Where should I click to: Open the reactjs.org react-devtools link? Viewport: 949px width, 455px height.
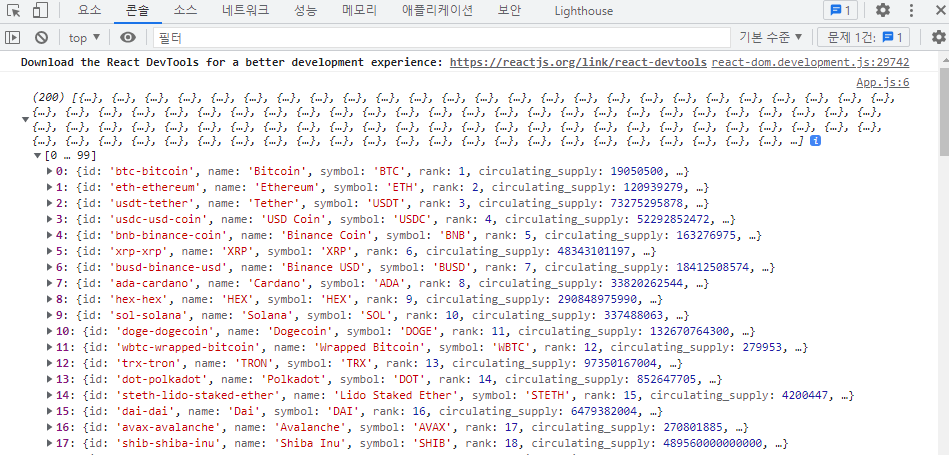pyautogui.click(x=579, y=62)
